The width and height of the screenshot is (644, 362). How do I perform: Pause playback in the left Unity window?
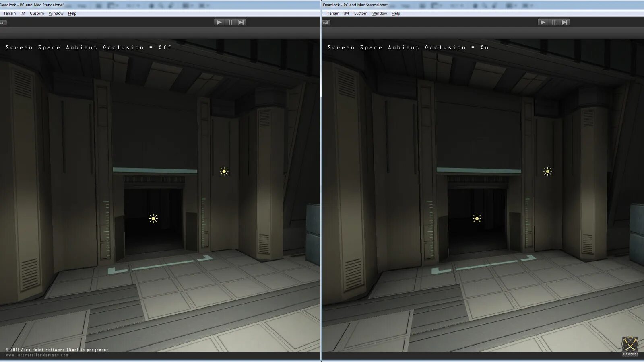click(x=230, y=22)
